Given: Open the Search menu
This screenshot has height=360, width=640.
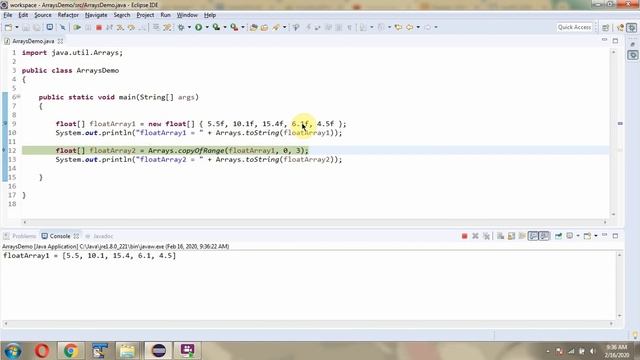Looking at the screenshot, I should point(122,15).
